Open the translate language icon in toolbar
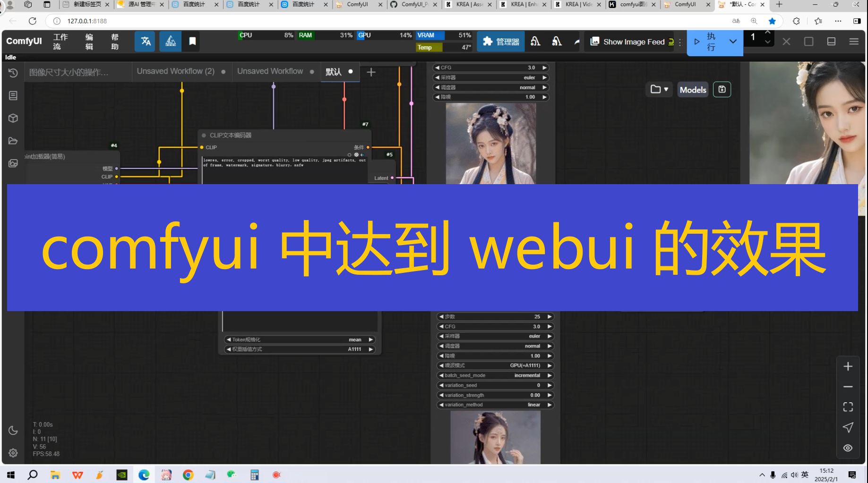 (145, 42)
